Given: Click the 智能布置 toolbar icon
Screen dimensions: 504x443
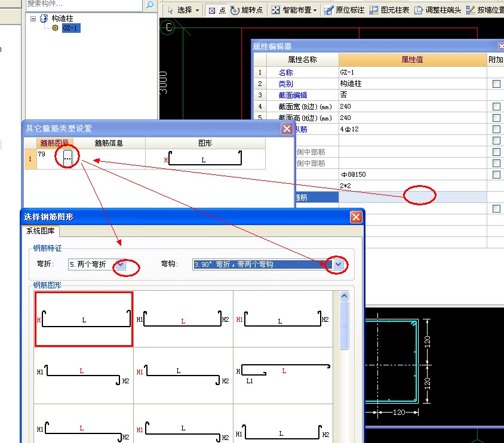Looking at the screenshot, I should (x=276, y=10).
